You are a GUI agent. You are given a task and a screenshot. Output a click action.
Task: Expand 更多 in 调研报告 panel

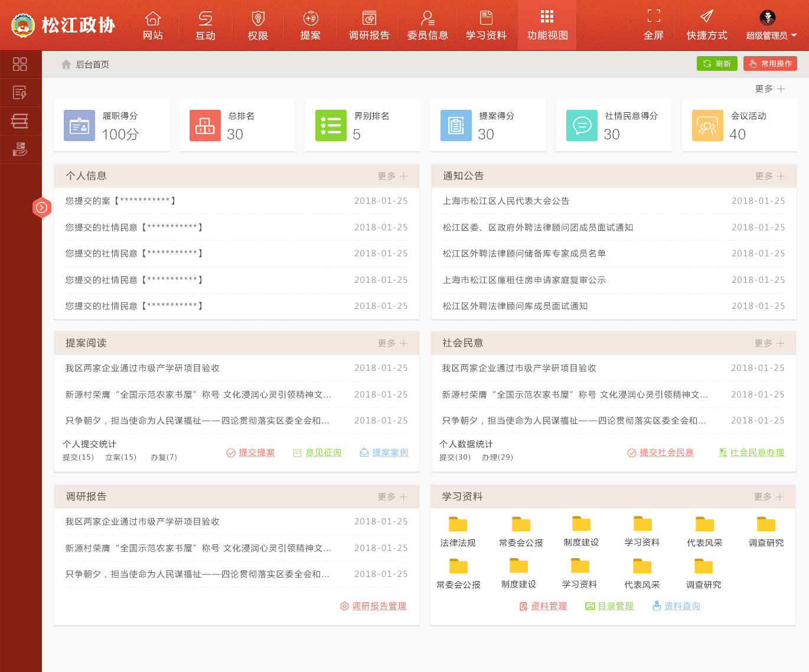393,497
